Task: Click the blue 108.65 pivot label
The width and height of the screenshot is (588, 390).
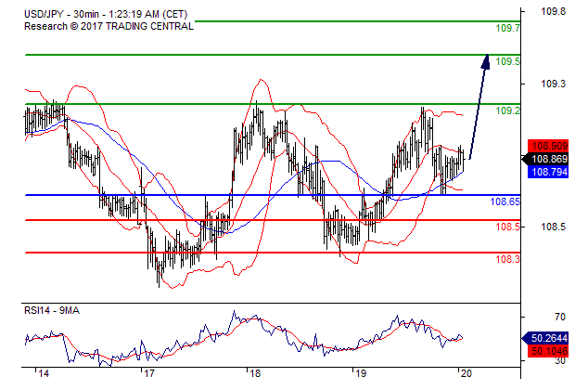Action: pyautogui.click(x=505, y=201)
